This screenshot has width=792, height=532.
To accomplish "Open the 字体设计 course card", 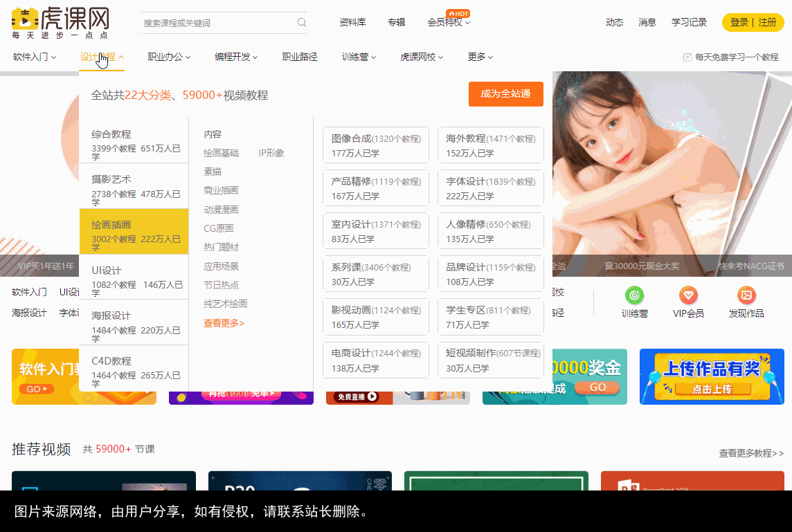I will click(x=490, y=187).
